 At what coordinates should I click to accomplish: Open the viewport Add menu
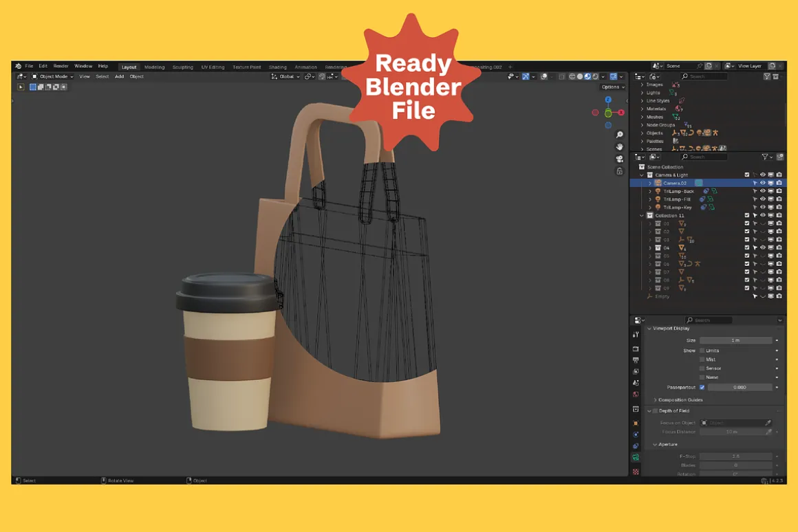119,77
